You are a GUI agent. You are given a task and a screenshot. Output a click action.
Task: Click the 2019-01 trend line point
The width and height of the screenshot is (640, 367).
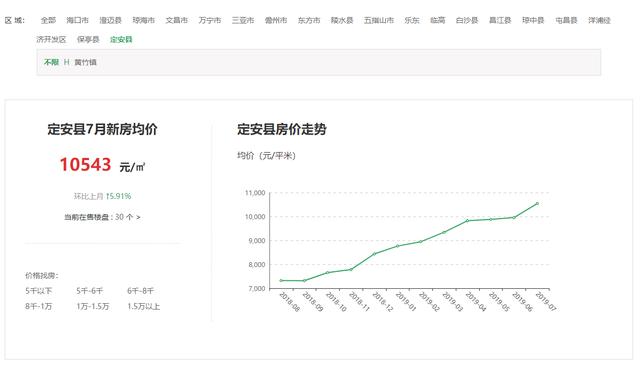[398, 246]
